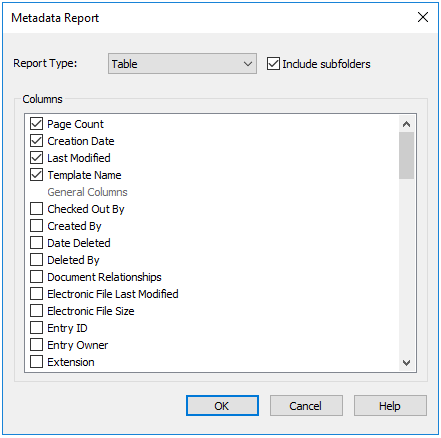Screen dimensions: 441x438
Task: Enable the Checked Out By column
Action: tap(36, 209)
